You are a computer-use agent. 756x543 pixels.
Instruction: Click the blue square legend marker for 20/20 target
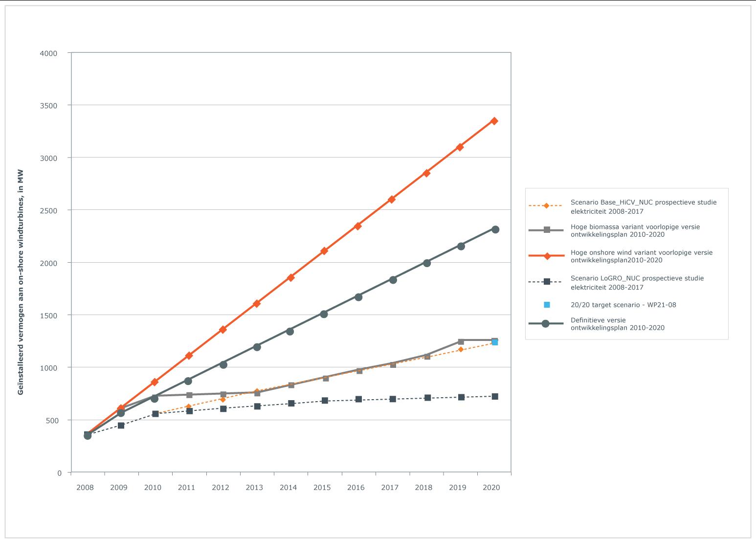pos(547,305)
